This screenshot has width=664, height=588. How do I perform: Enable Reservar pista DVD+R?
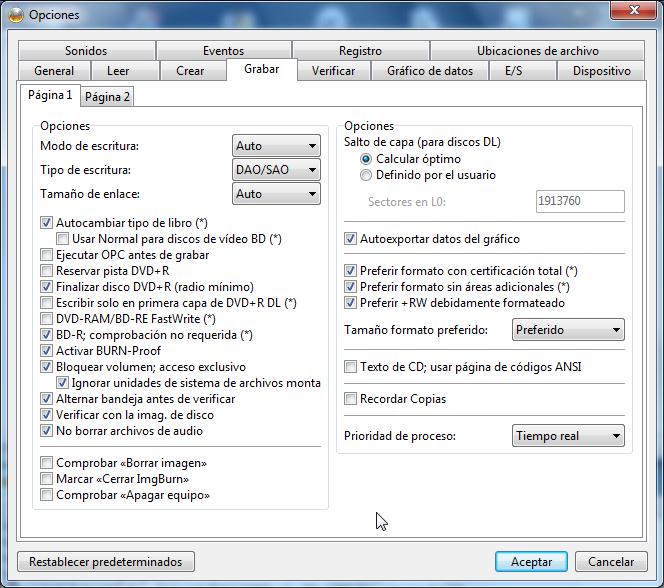point(46,271)
